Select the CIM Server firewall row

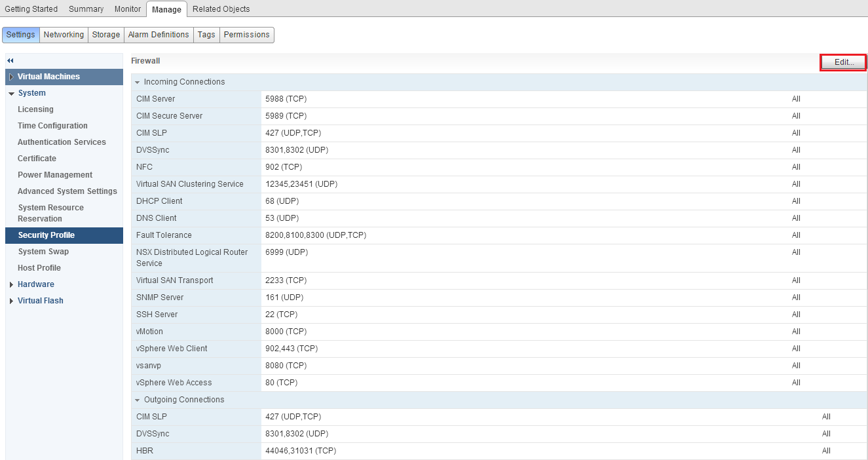[x=499, y=99]
